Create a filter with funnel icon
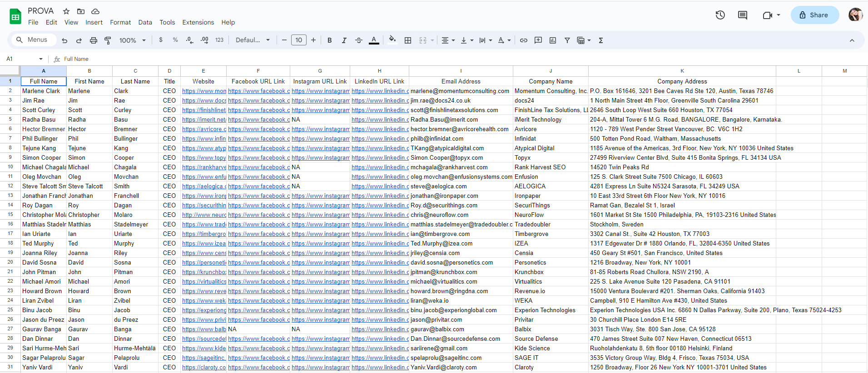 (x=567, y=40)
